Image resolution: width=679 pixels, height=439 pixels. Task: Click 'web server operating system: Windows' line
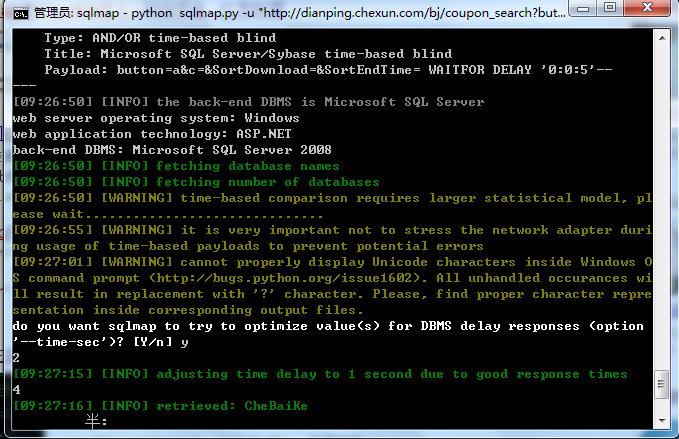tap(156, 118)
